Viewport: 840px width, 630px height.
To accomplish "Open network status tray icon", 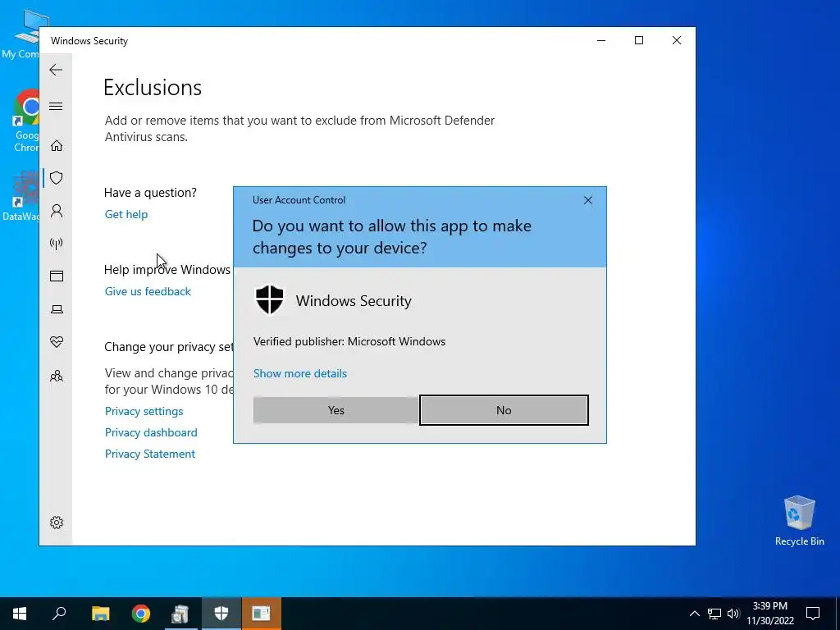I will coord(714,614).
